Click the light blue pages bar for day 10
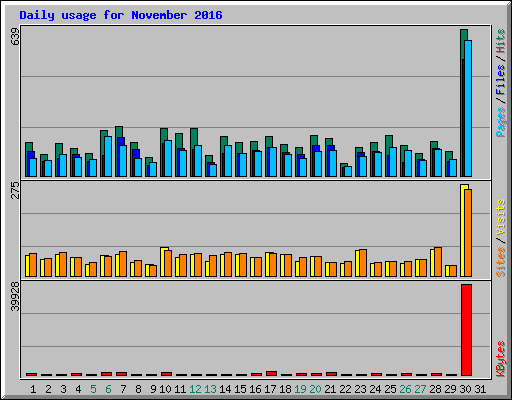Screen dimensions: 512x400 click(168, 158)
